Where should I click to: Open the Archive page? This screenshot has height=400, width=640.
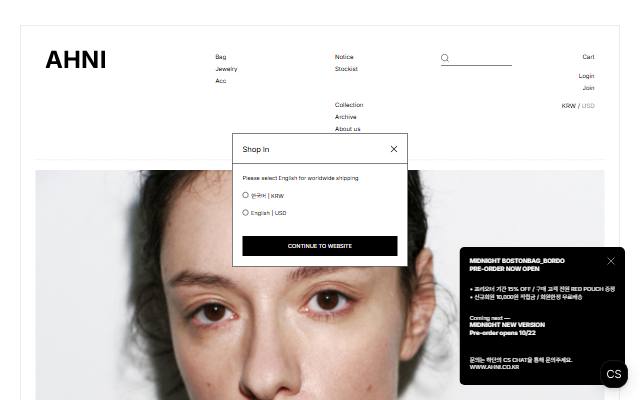(x=346, y=117)
